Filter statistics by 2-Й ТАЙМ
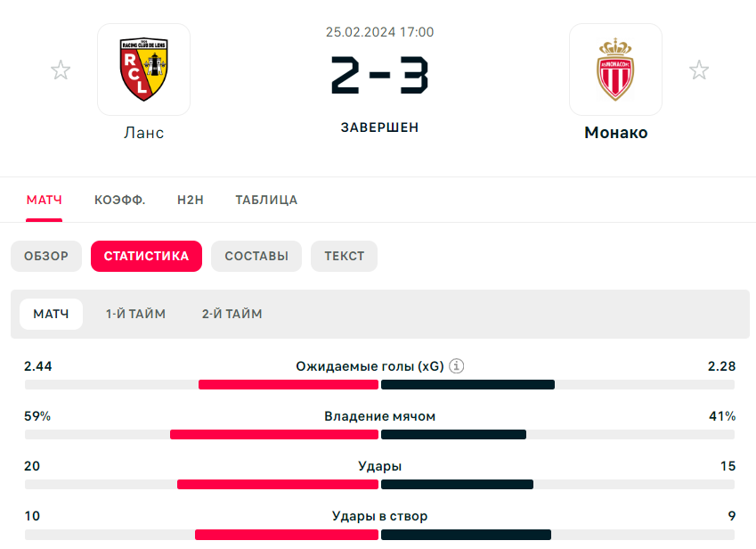Image resolution: width=756 pixels, height=549 pixels. pyautogui.click(x=232, y=314)
